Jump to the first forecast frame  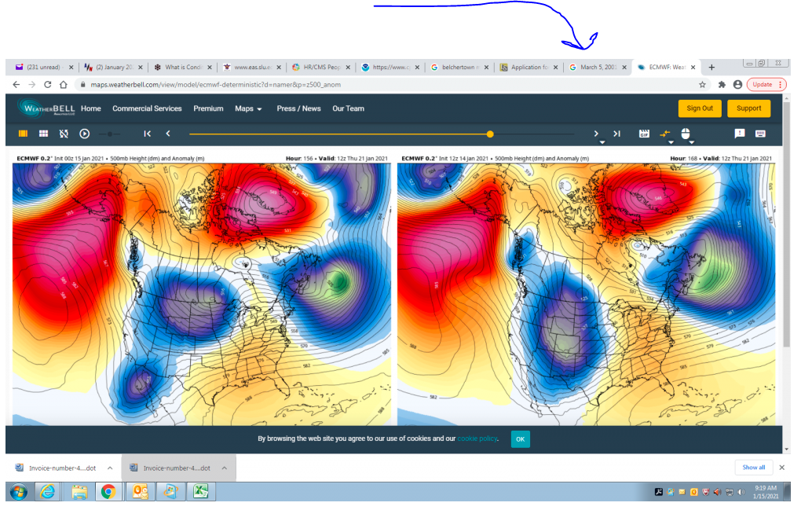147,134
